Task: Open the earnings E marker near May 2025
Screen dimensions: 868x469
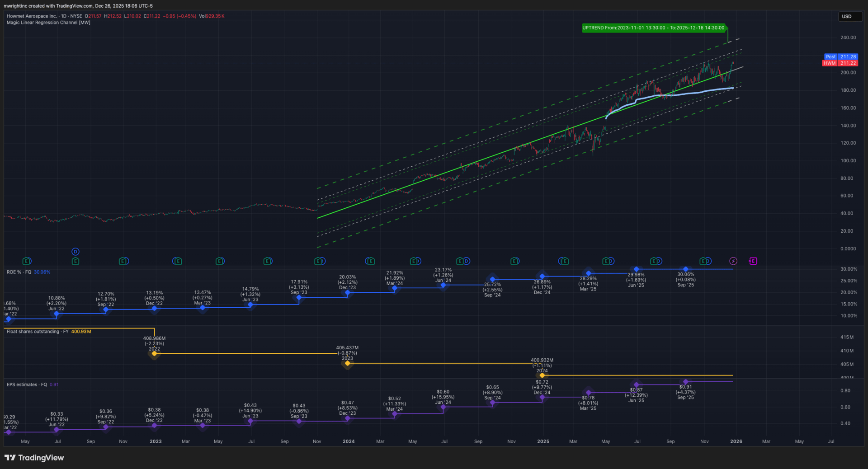Action: (x=606, y=261)
